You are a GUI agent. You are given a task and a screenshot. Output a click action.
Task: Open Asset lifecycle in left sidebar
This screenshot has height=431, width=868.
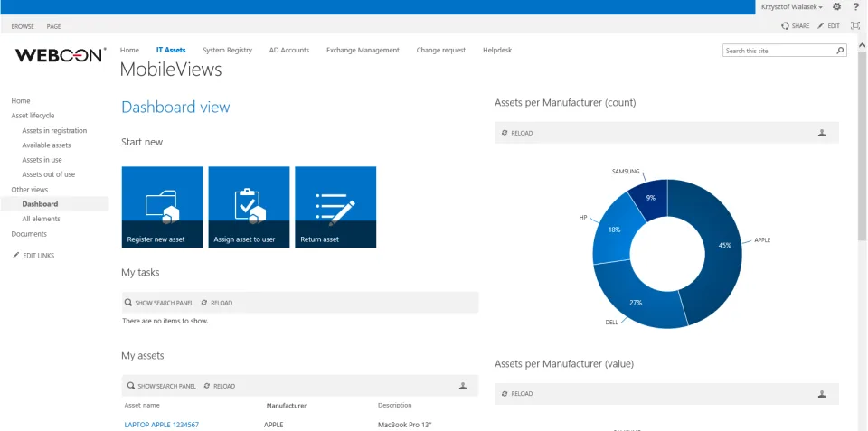point(33,116)
